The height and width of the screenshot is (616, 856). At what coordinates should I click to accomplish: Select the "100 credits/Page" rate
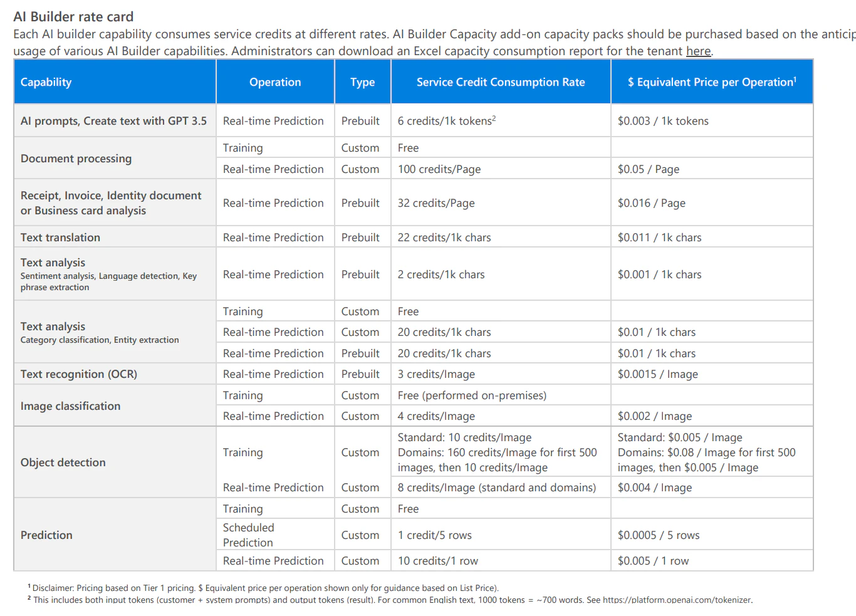coord(439,169)
